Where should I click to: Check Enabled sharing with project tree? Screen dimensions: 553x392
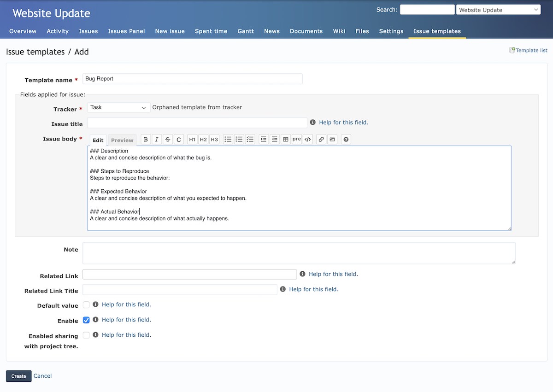pyautogui.click(x=86, y=335)
